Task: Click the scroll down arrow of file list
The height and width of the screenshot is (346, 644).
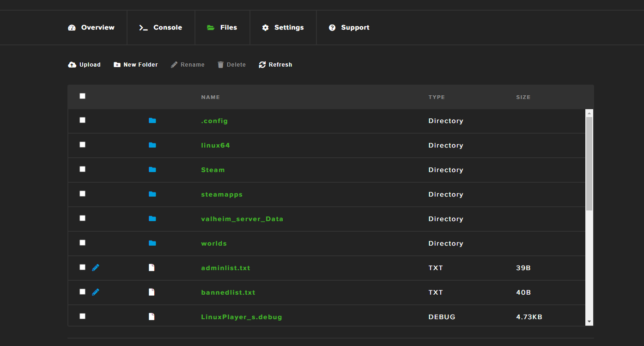Action: [589, 321]
